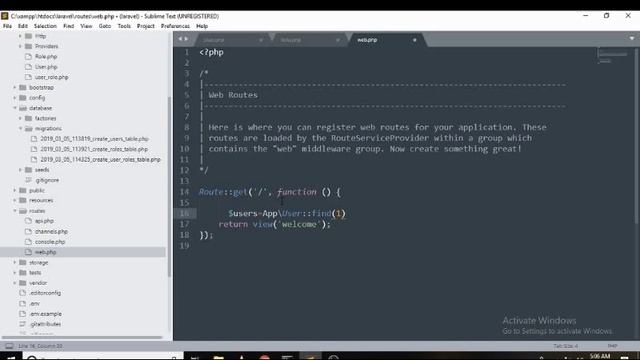Open the Project menu

[x=146, y=26]
